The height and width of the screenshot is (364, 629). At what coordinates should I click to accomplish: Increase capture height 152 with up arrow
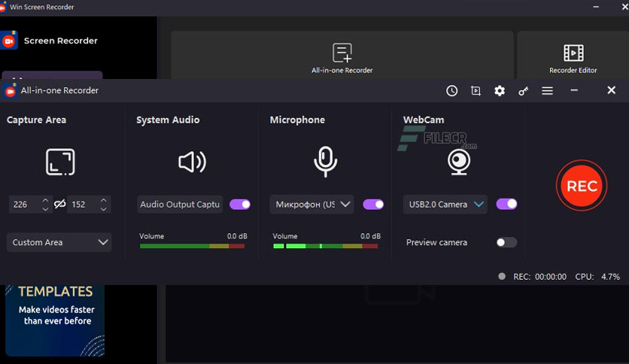point(104,199)
